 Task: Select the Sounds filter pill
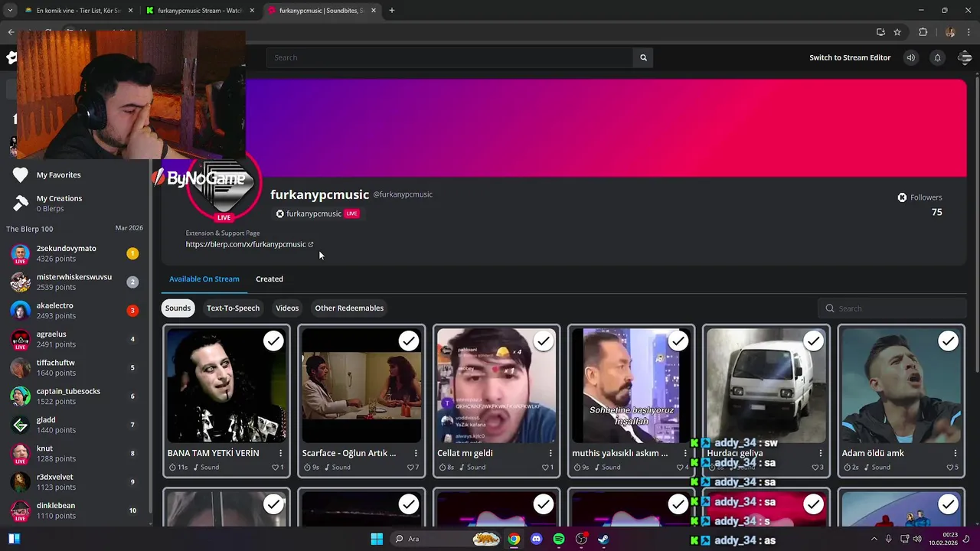point(178,308)
